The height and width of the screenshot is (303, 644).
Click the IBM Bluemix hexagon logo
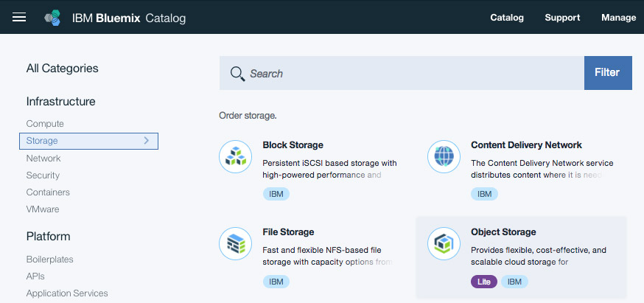[52, 18]
